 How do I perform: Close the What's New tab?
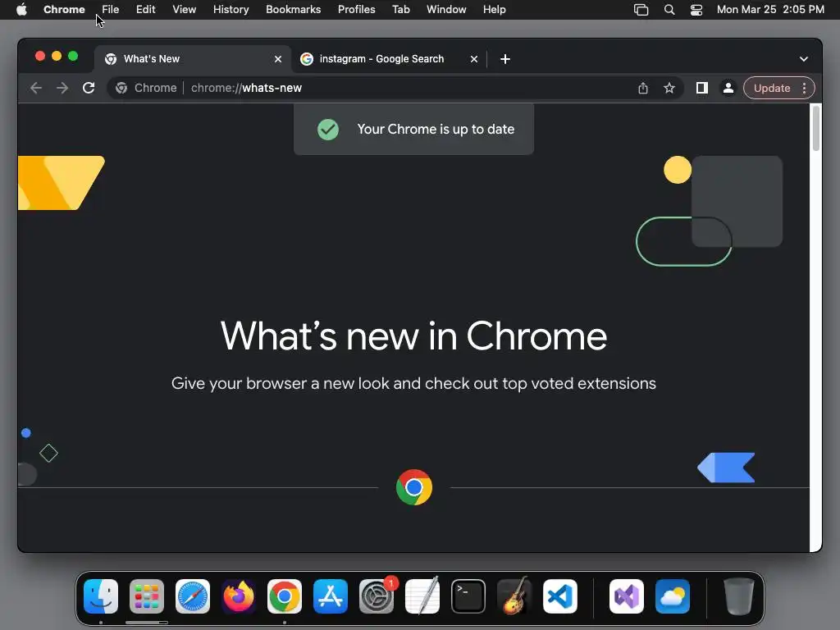pyautogui.click(x=278, y=59)
